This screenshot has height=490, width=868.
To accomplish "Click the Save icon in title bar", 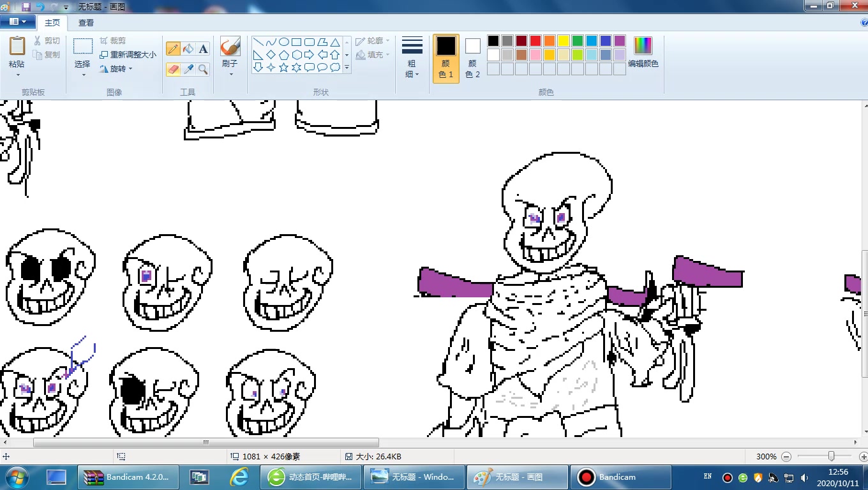I will [26, 6].
